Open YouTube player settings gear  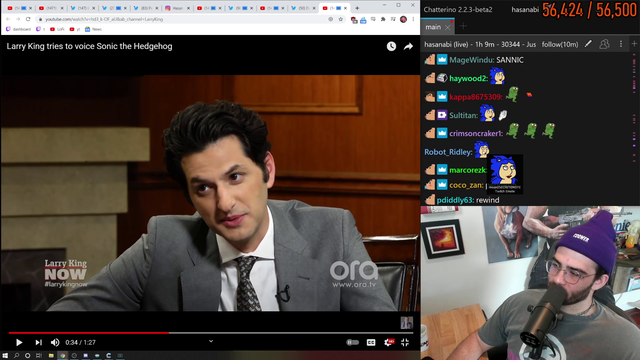tap(389, 342)
